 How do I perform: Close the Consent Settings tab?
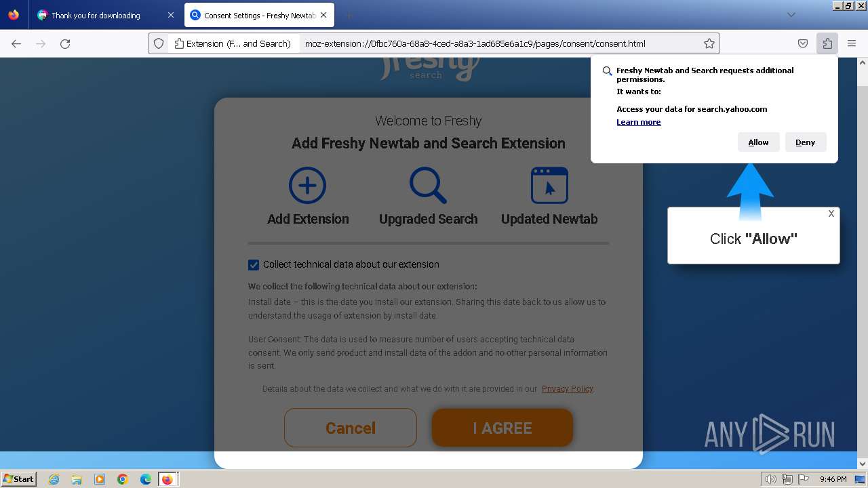coord(323,15)
